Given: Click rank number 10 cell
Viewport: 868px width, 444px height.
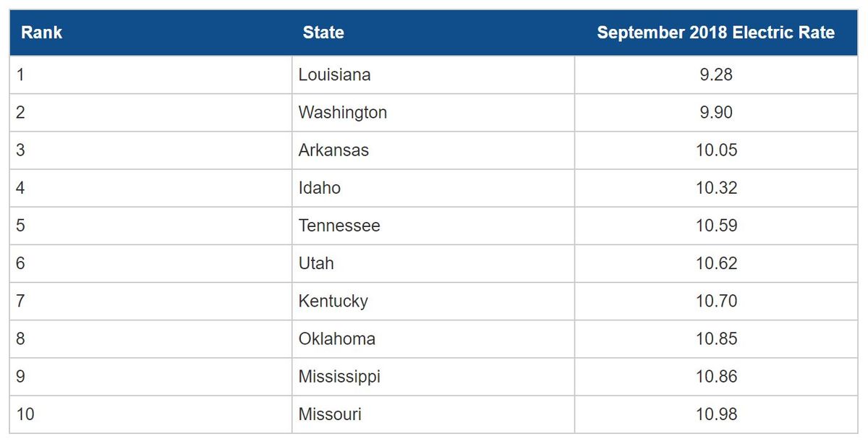Looking at the screenshot, I should coord(25,414).
